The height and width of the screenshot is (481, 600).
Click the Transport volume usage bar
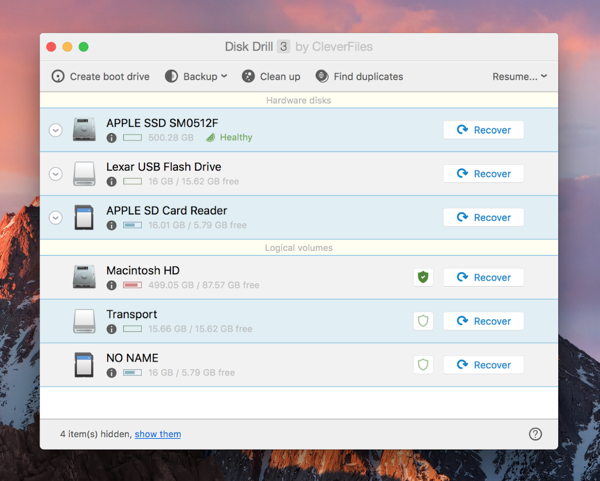click(132, 329)
